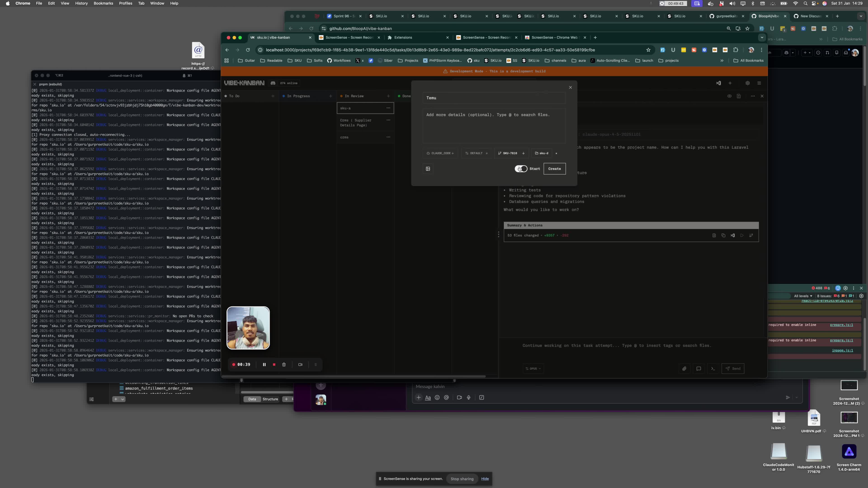868x488 pixels.
Task: Click the Temu task title field
Action: 494,98
